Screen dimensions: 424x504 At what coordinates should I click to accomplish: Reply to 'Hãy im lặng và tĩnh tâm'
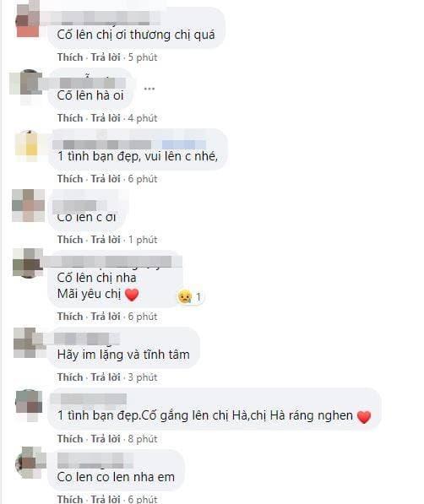tap(106, 377)
